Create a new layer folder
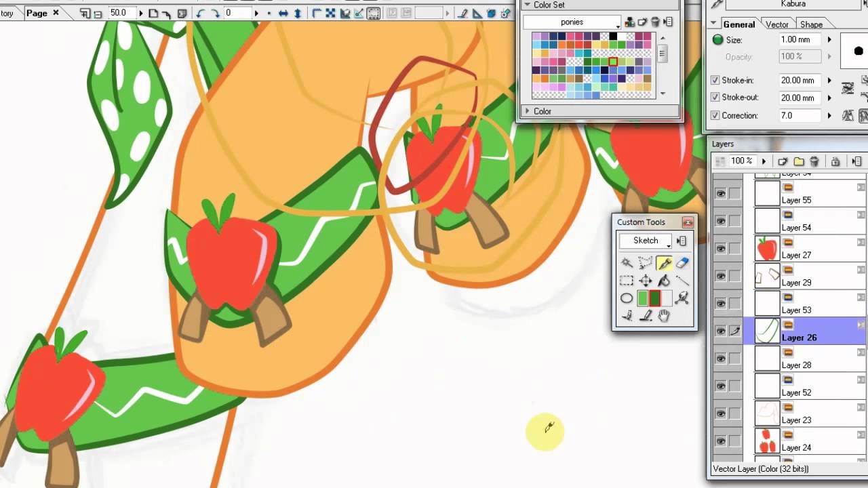The height and width of the screenshot is (488, 868). (799, 161)
